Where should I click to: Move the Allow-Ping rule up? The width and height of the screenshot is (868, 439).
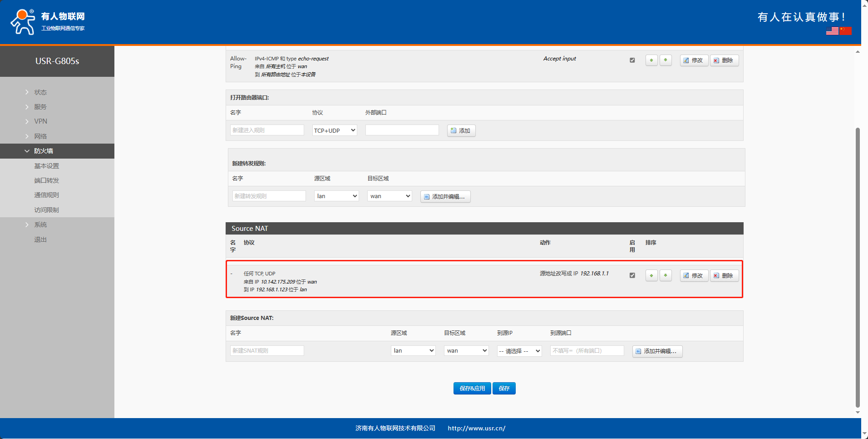click(651, 60)
